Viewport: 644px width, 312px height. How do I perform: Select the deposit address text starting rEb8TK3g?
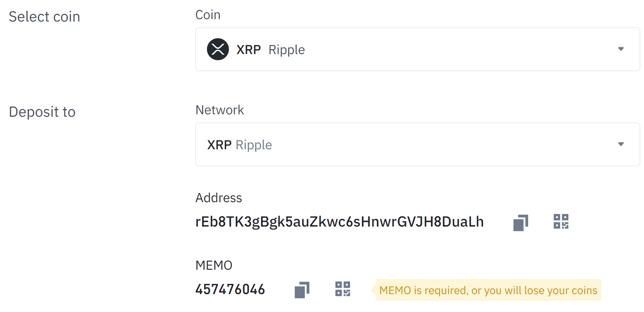click(x=339, y=222)
